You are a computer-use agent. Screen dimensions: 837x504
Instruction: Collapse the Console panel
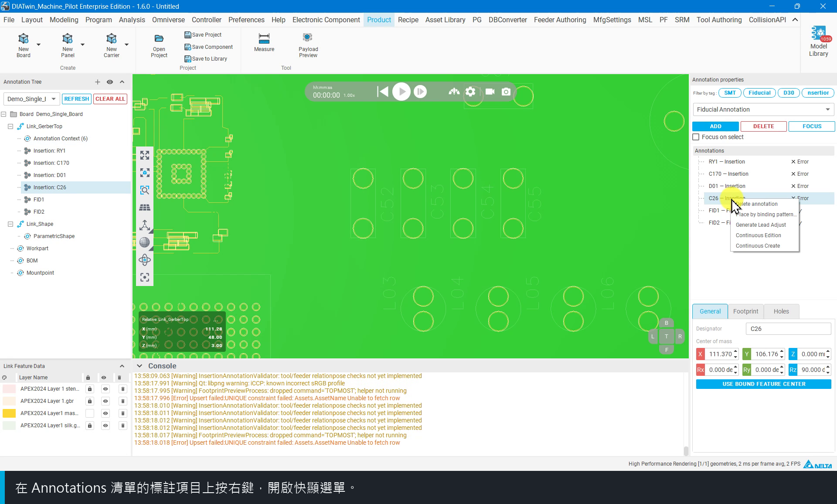click(x=139, y=366)
